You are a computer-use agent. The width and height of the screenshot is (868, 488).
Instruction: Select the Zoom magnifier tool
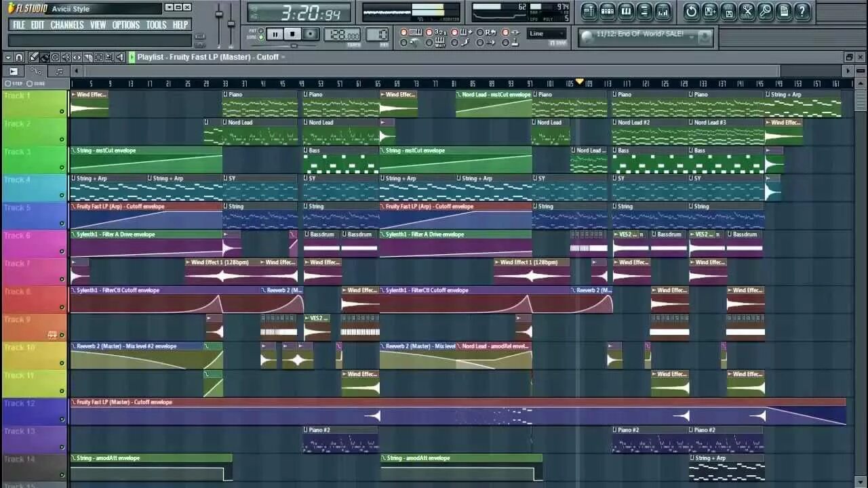click(109, 57)
